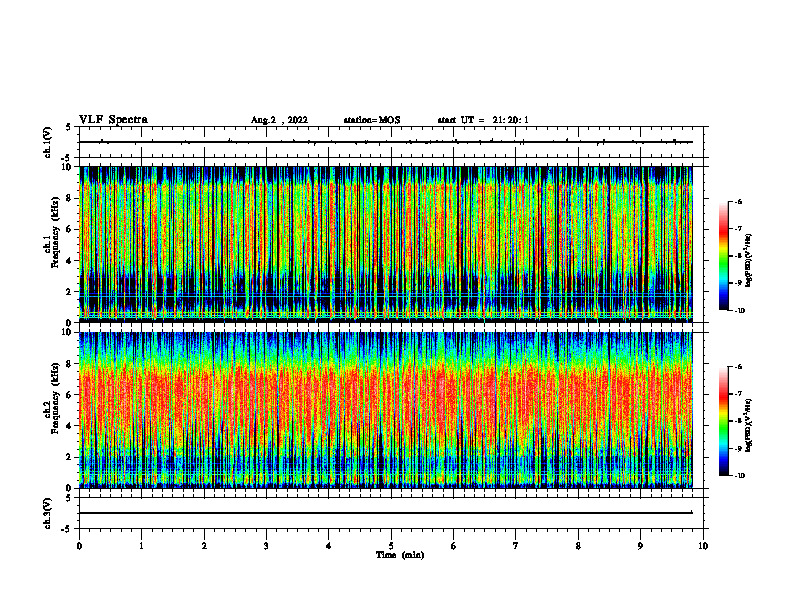Click the ch.2 colorbar label '-10'
792x612 pixels.
739,475
